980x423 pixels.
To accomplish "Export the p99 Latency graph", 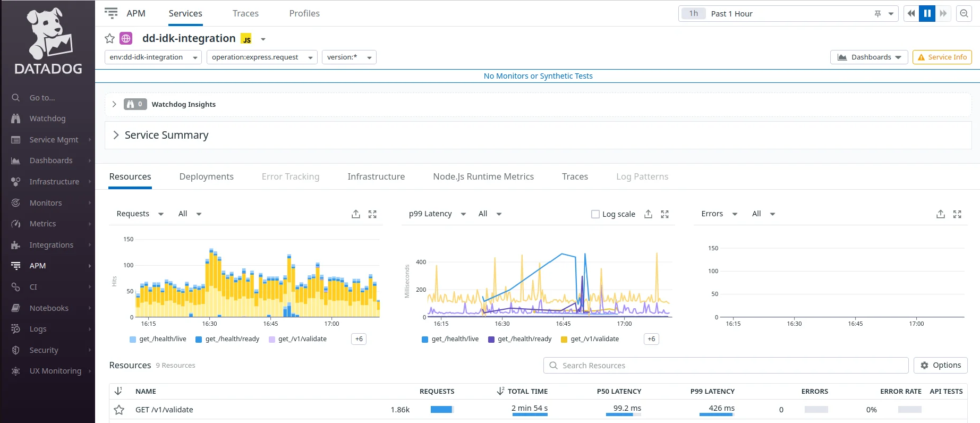I will tap(648, 214).
